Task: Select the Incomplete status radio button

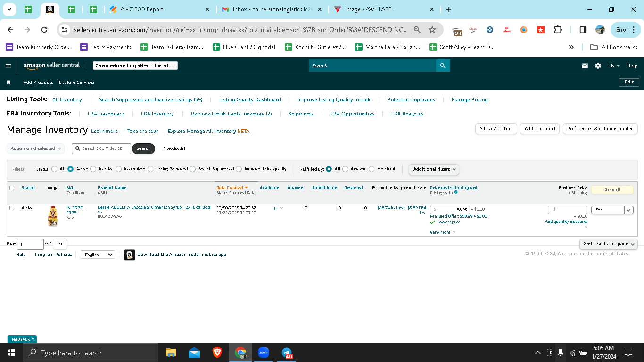Action: tap(119, 169)
